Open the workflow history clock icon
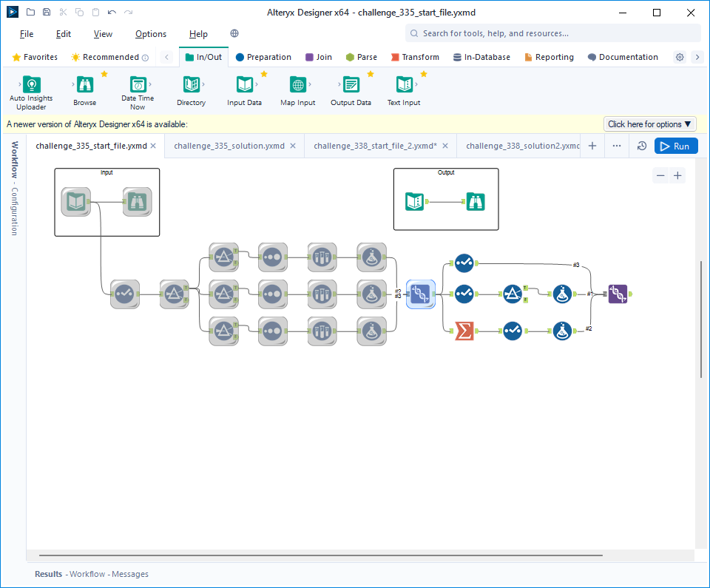This screenshot has width=710, height=588. (x=642, y=146)
